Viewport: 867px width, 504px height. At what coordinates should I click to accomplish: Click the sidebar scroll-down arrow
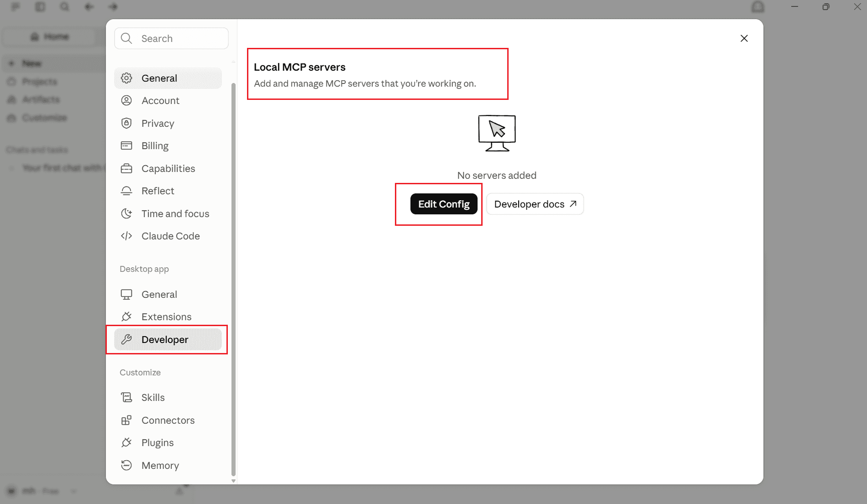pos(233,481)
